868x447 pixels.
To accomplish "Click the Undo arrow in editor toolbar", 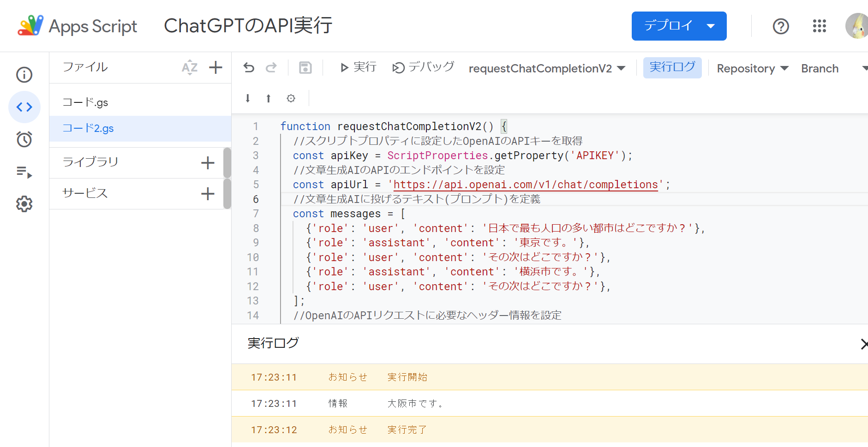I will coord(249,68).
